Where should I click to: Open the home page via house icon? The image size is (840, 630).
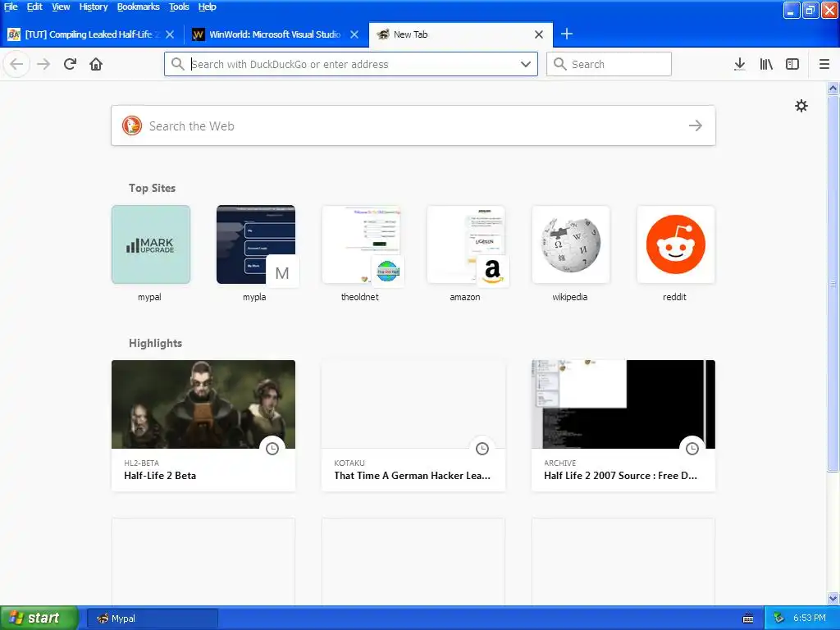tap(96, 64)
